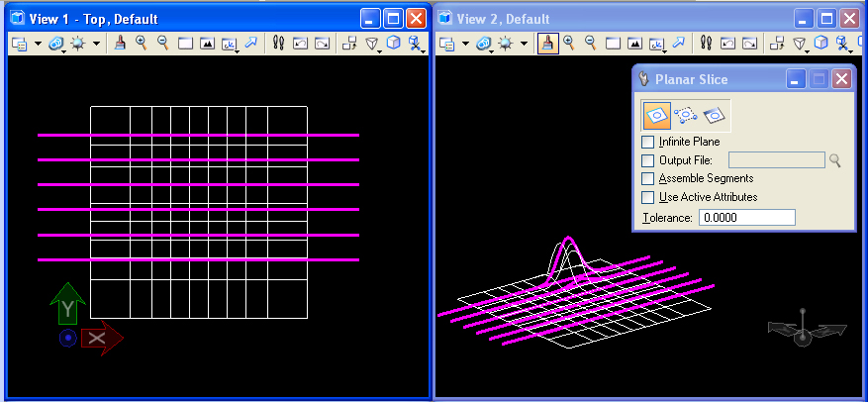Maximize the View 1 window
This screenshot has width=868, height=402.
(393, 20)
